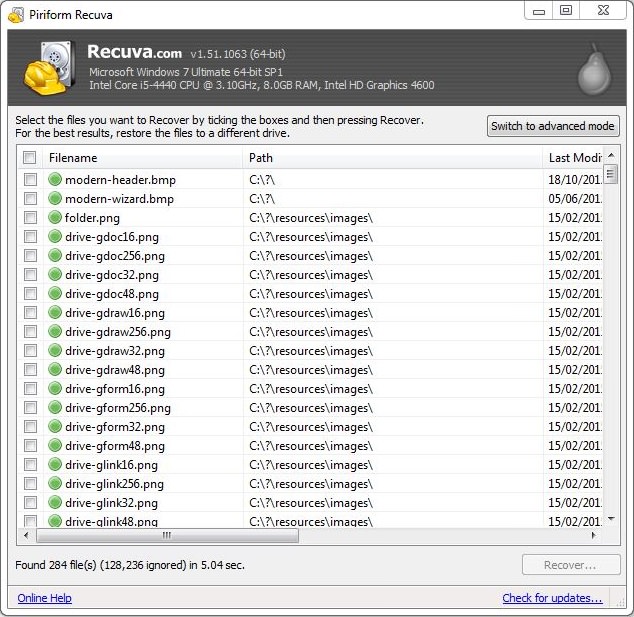Click green status dot for modern-header.bmp
634x617 pixels.
55,179
